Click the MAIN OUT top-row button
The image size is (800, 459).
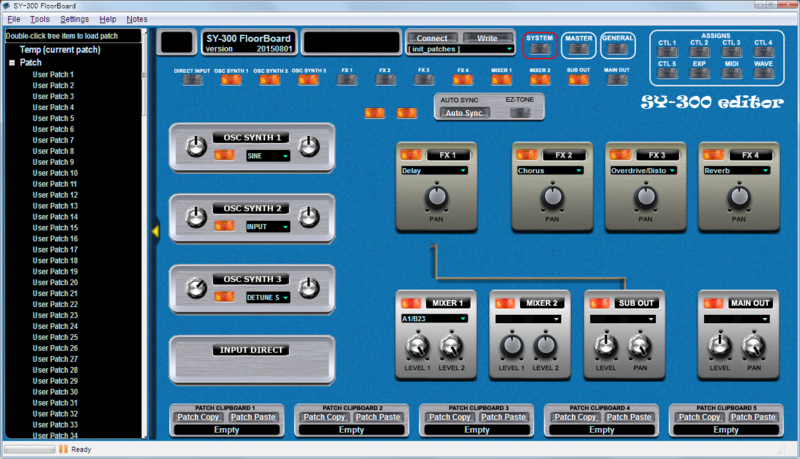tap(617, 80)
